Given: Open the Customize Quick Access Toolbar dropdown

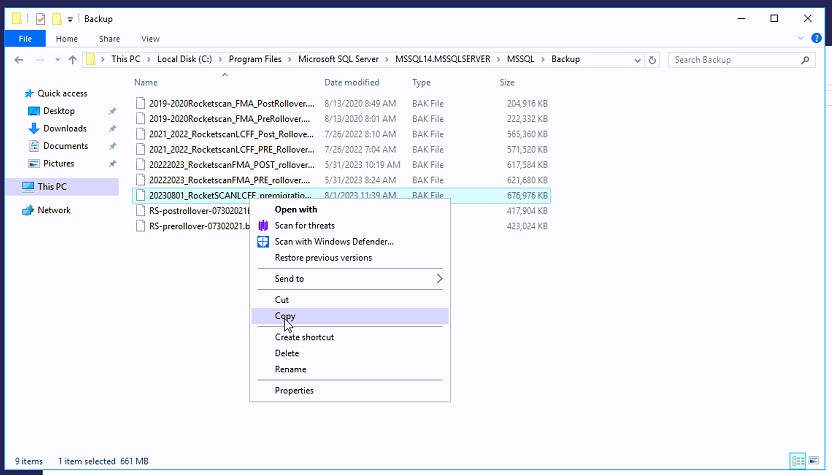Looking at the screenshot, I should [x=70, y=20].
